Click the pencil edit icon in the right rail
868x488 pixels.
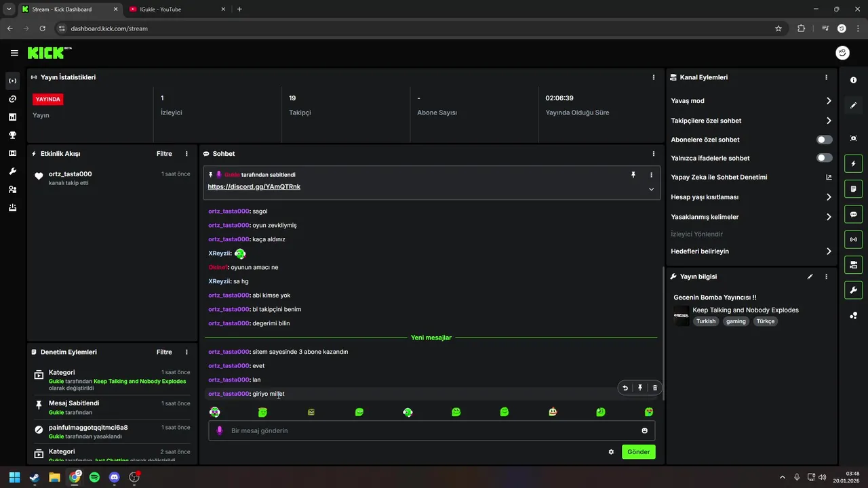853,105
